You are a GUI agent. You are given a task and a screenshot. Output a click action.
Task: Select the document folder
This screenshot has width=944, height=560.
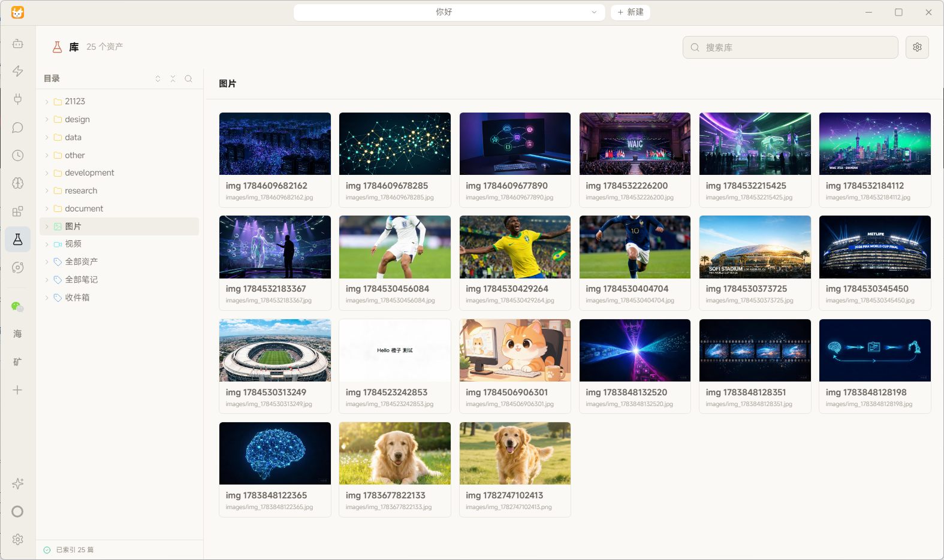119,208
